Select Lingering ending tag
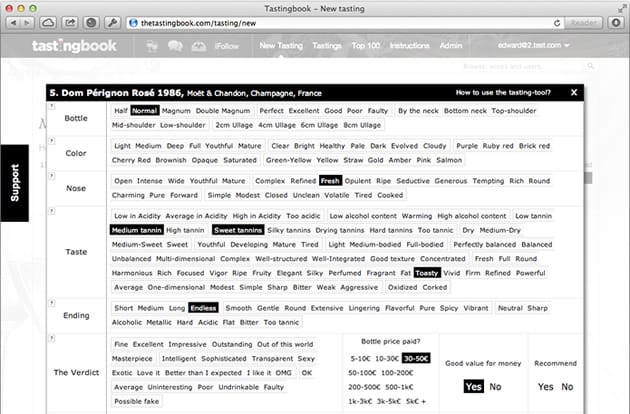The height and width of the screenshot is (414, 630). (364, 308)
